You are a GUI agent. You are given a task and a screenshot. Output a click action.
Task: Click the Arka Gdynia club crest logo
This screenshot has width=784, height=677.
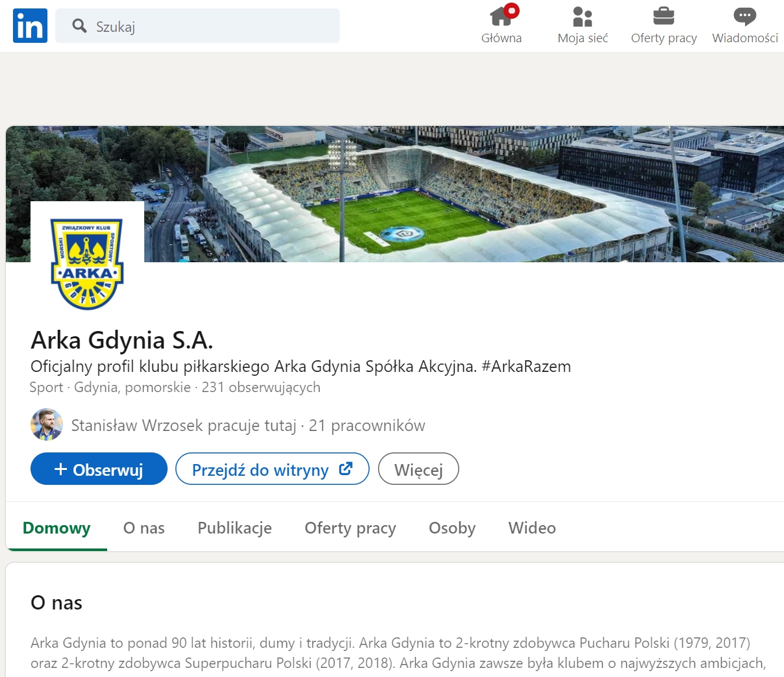[x=87, y=264]
